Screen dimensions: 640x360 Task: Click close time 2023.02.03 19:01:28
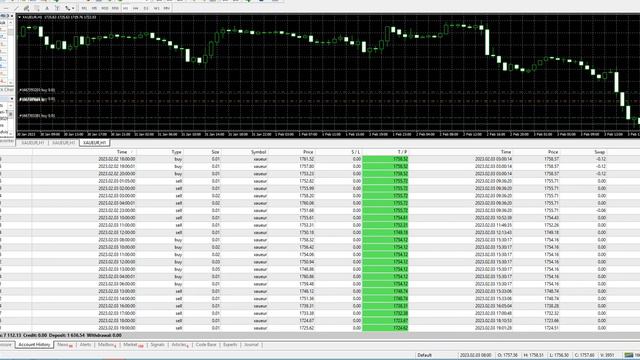pyautogui.click(x=493, y=328)
